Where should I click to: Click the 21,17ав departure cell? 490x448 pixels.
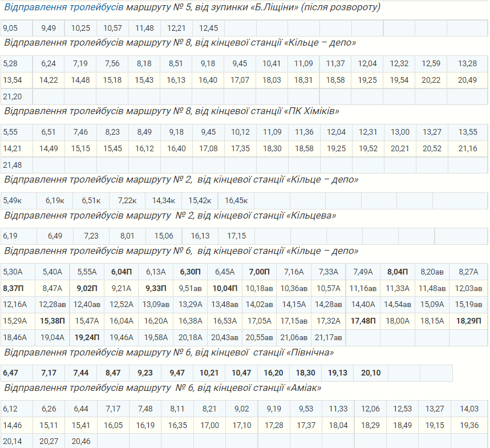coord(327,337)
